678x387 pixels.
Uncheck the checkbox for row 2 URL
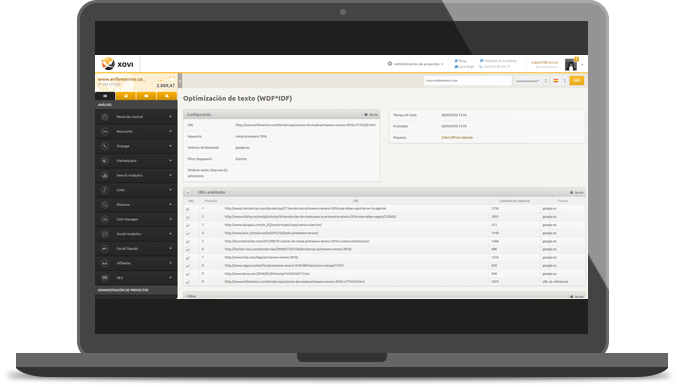(x=188, y=217)
